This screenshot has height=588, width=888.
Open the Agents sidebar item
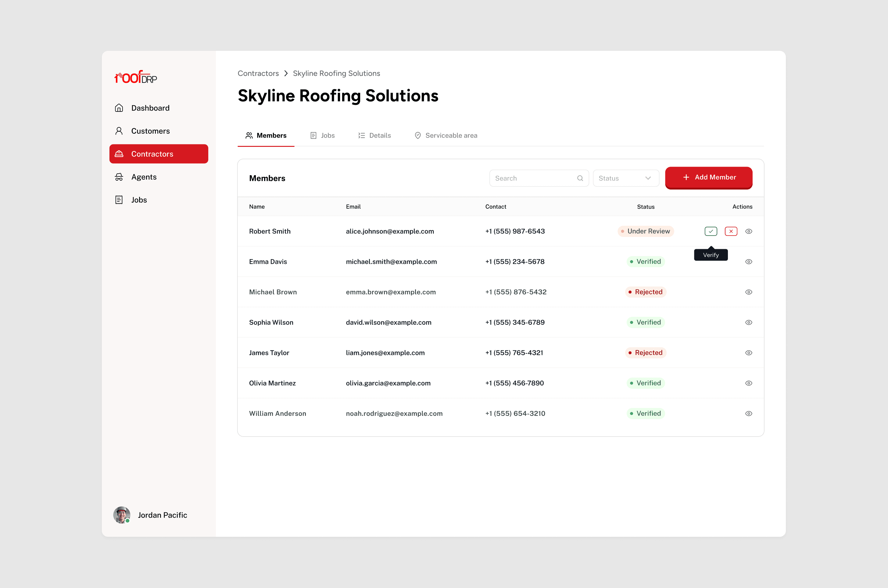(x=144, y=177)
